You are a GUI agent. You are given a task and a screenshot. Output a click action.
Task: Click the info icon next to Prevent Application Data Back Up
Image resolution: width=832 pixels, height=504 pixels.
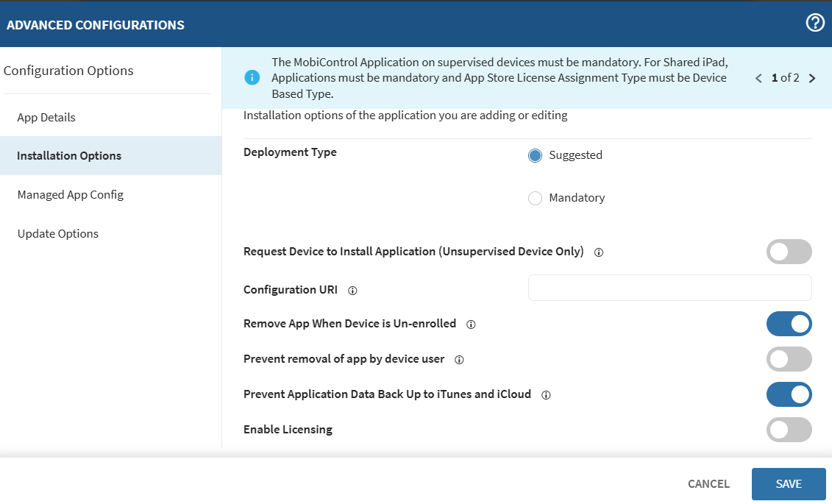[545, 394]
